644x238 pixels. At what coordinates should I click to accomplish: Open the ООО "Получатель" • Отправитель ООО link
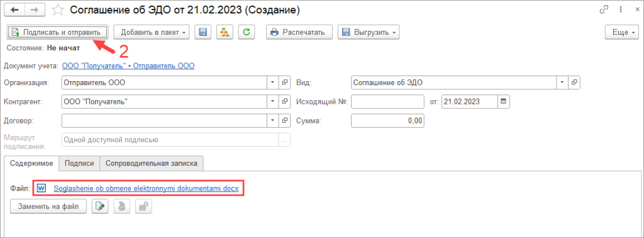[128, 65]
